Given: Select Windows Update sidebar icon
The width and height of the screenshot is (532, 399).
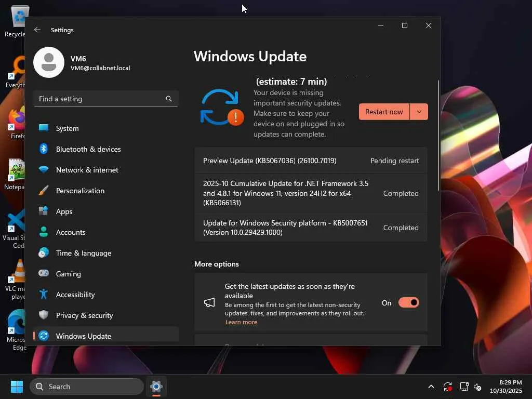Looking at the screenshot, I should (44, 336).
